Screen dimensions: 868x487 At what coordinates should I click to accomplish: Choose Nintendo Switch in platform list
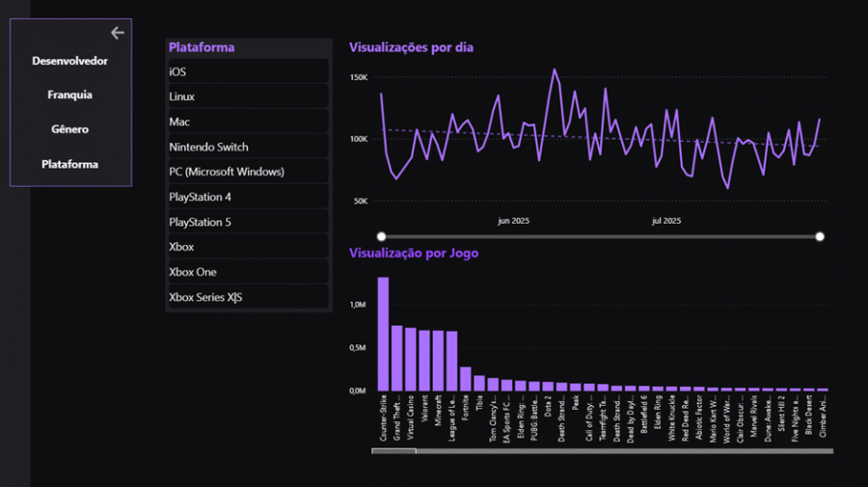[x=248, y=148]
